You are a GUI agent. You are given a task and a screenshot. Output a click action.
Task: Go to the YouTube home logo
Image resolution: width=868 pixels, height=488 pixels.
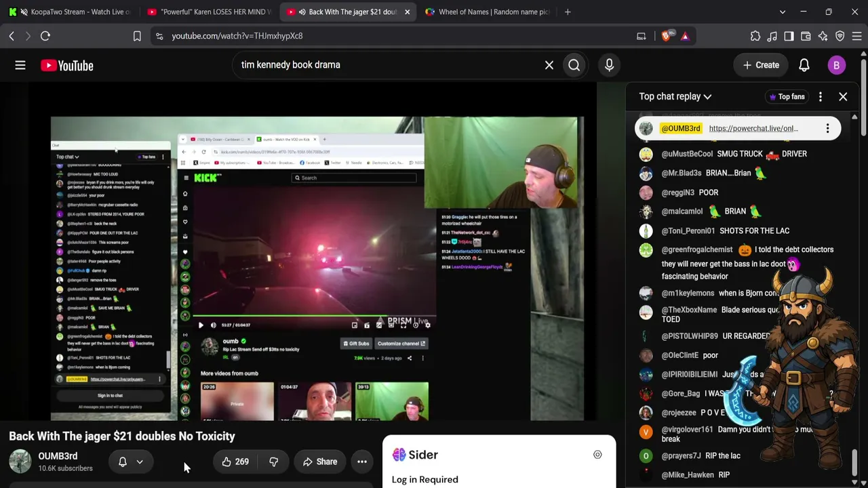(66, 65)
